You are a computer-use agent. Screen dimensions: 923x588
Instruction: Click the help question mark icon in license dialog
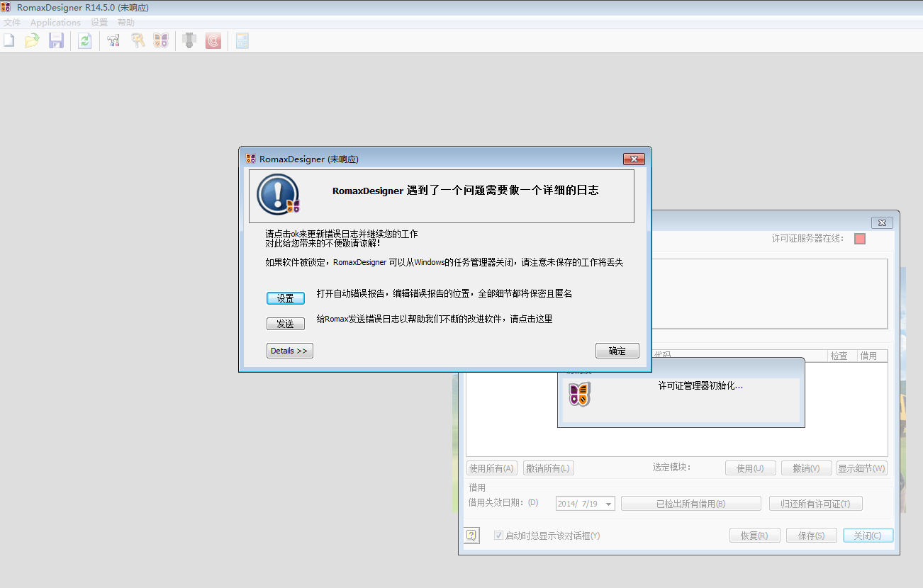pyautogui.click(x=471, y=536)
